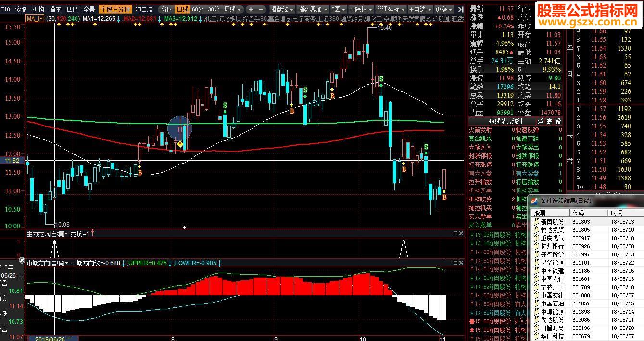Open the 下除权 adjustment dropdown
The image size is (644, 341).
pyautogui.click(x=360, y=9)
